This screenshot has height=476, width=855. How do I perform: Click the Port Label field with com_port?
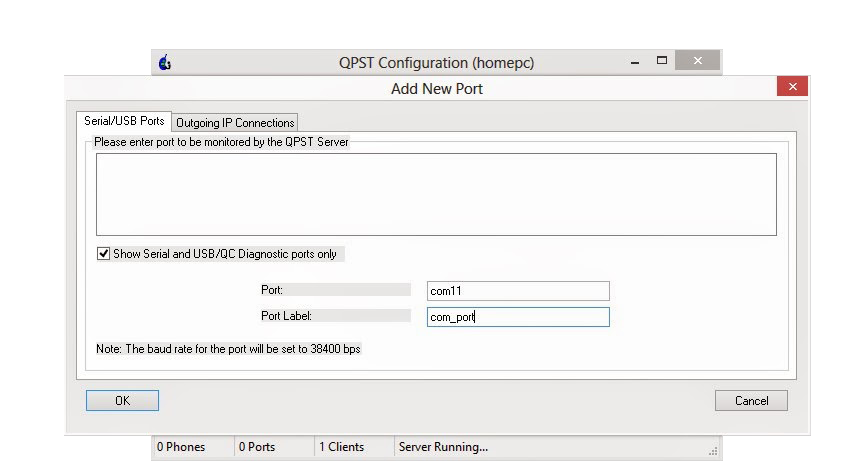[x=517, y=317]
